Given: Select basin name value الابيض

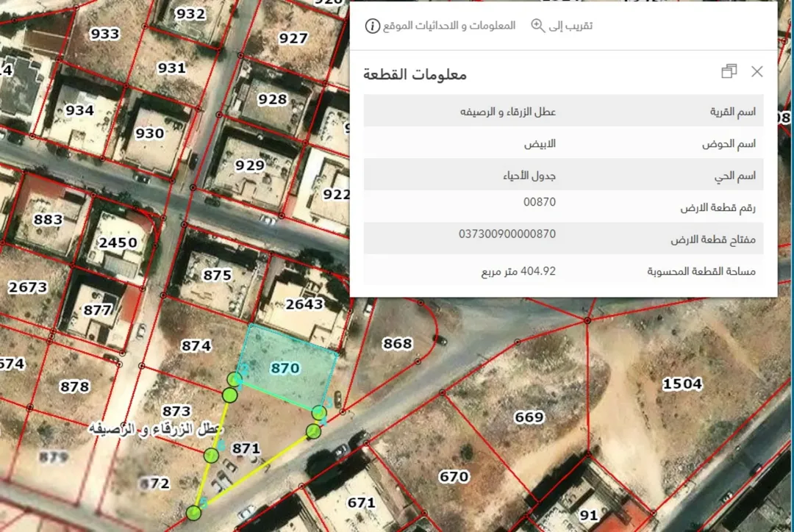Looking at the screenshot, I should (x=540, y=144).
